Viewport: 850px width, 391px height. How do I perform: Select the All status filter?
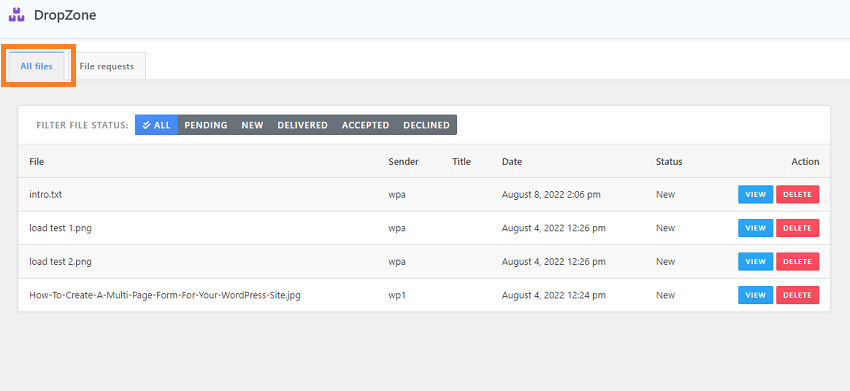156,125
